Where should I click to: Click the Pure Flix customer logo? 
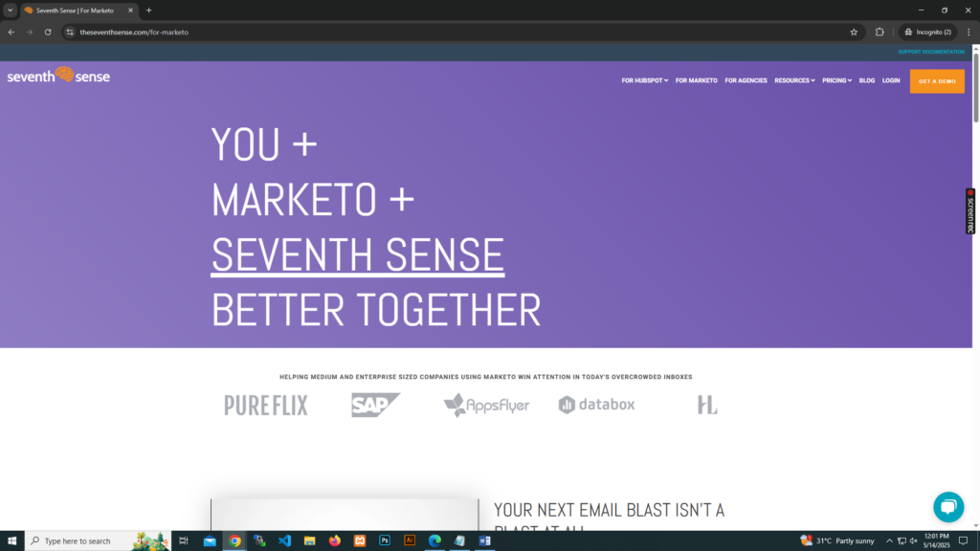click(266, 405)
